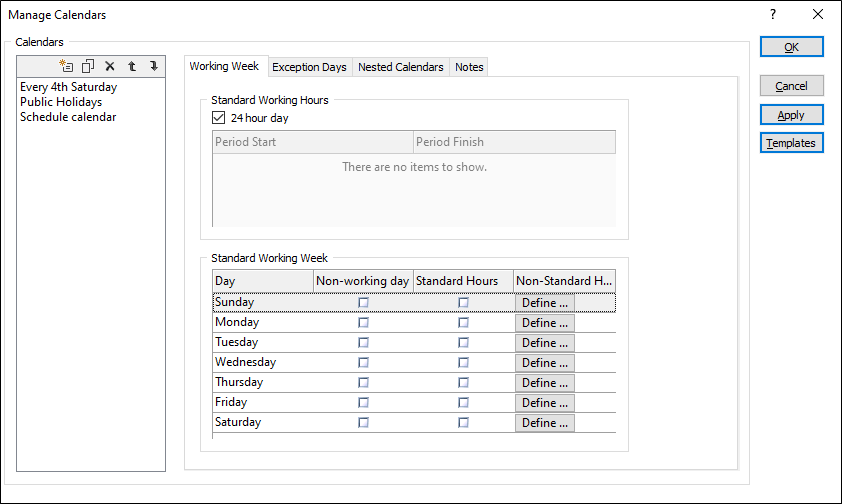The height and width of the screenshot is (504, 842).
Task: Select the Public Holidays calendar
Action: pyautogui.click(x=60, y=102)
